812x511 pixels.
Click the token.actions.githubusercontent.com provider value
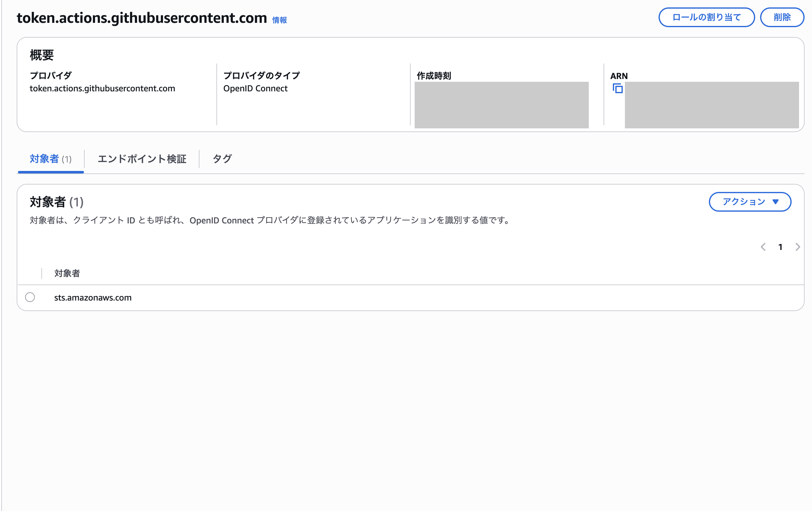pyautogui.click(x=102, y=88)
